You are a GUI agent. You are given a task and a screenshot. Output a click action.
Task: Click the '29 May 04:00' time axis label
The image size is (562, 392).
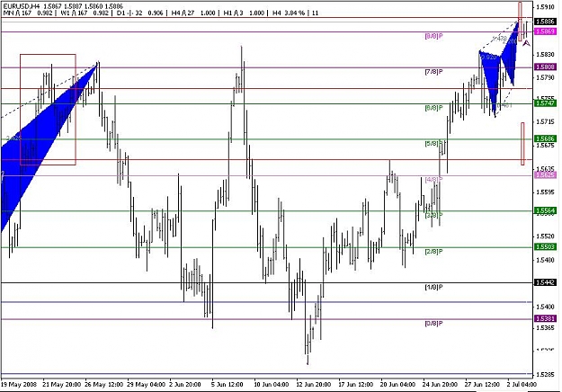(146, 385)
